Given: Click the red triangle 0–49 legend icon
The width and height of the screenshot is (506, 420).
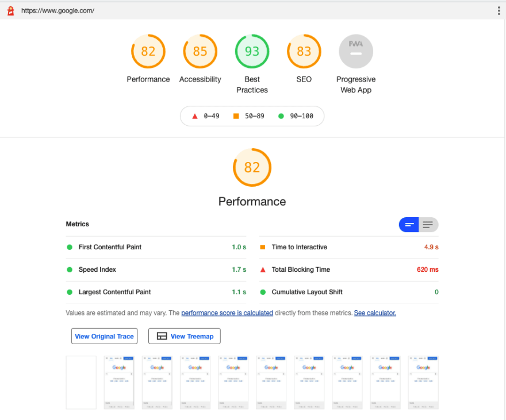Looking at the screenshot, I should (194, 116).
